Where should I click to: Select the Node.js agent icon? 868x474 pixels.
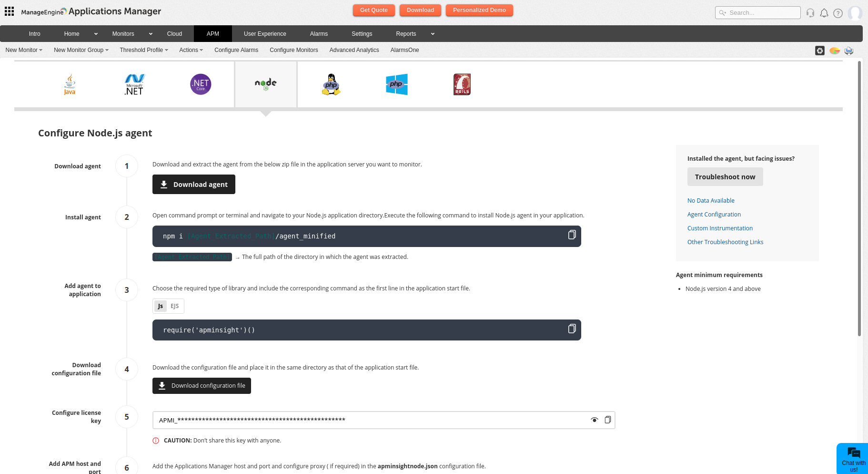point(266,84)
